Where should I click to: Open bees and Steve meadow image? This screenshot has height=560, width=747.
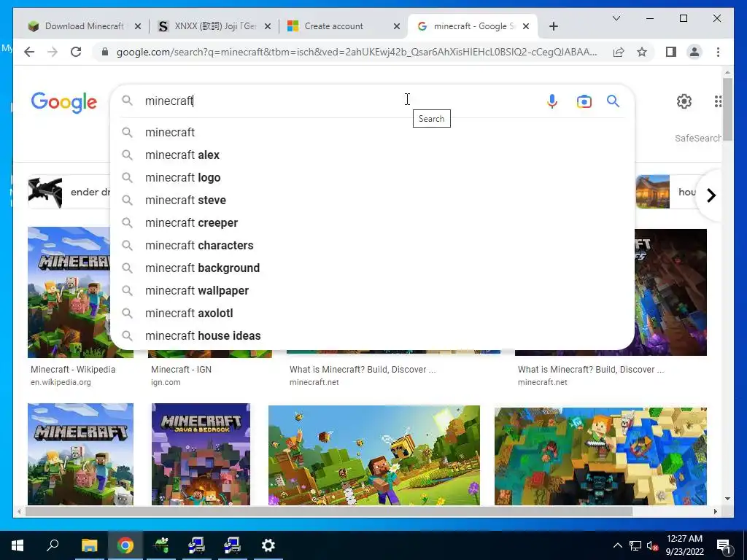pyautogui.click(x=374, y=455)
